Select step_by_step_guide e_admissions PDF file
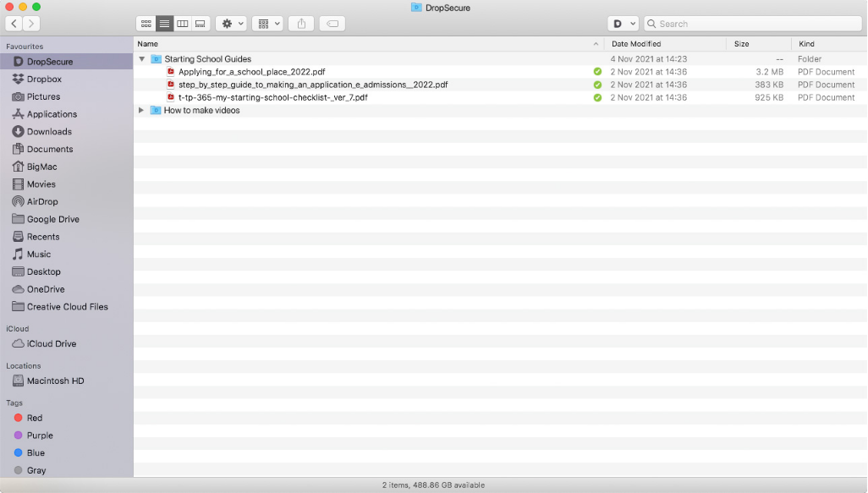Viewport: 868px width, 493px height. [x=313, y=85]
